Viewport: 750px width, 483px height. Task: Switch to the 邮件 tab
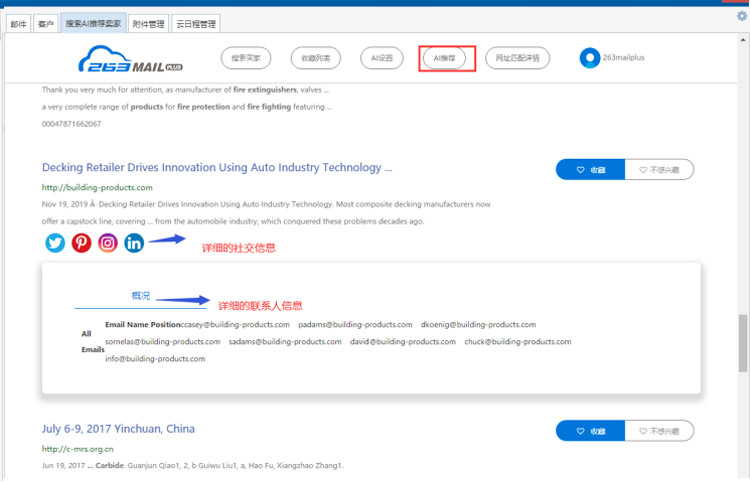tap(18, 23)
